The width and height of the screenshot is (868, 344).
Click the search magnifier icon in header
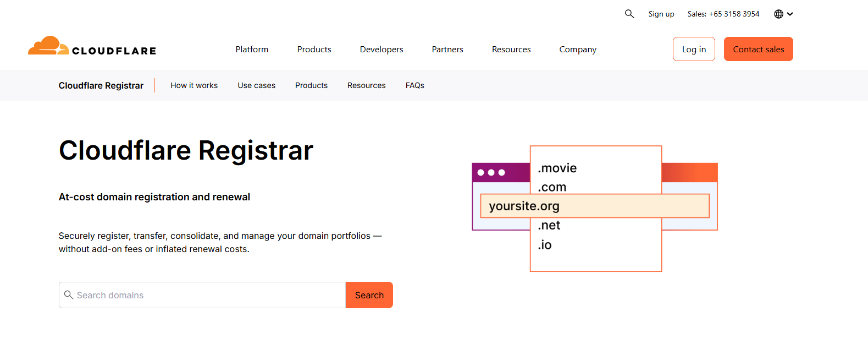point(629,14)
